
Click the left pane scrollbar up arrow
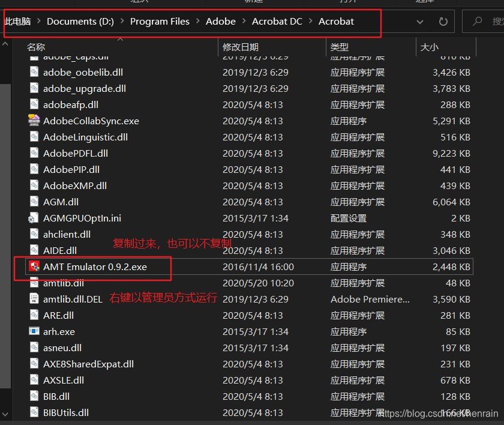click(5, 44)
